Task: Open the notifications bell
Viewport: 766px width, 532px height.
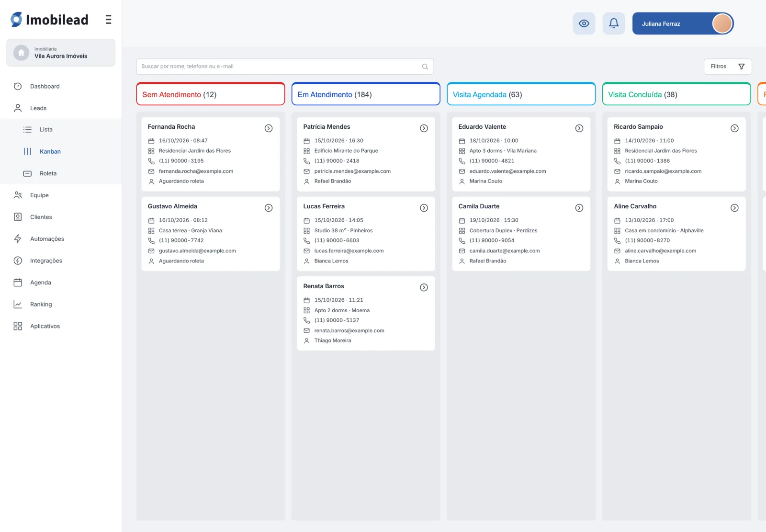Action: [614, 23]
